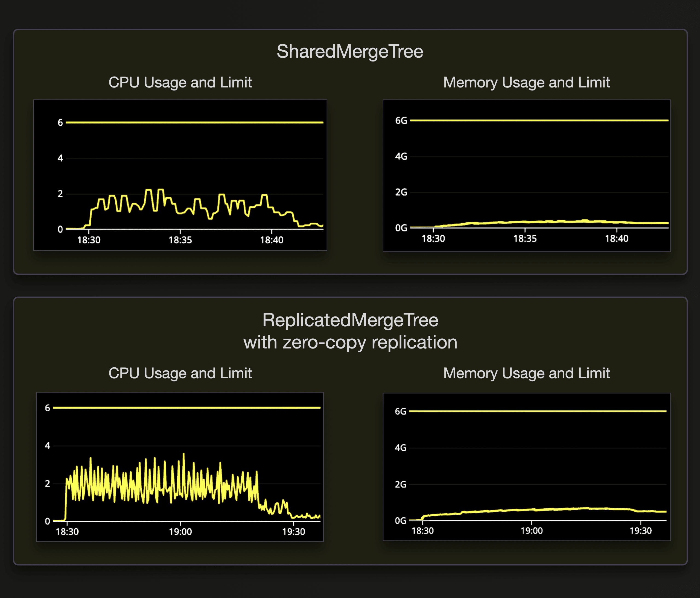Viewport: 700px width, 598px height.
Task: Click 18:30 tick on SharedMergeTree memory chart
Action: [x=433, y=238]
